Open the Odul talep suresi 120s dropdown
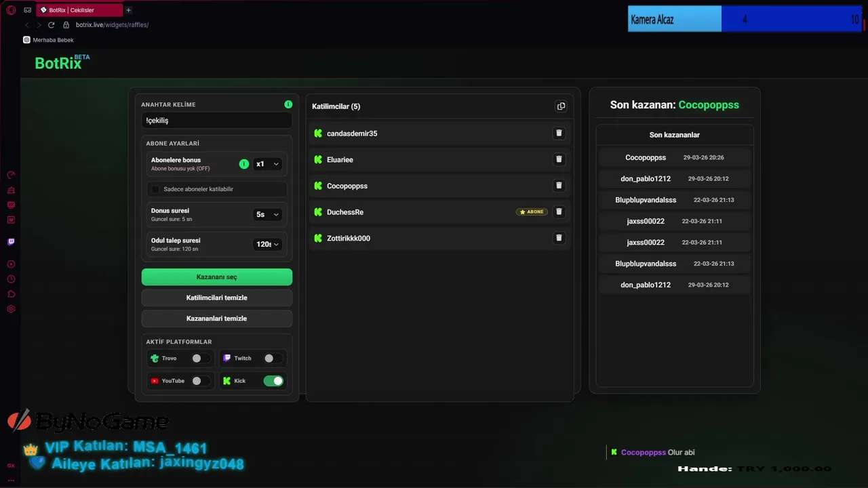 pyautogui.click(x=267, y=244)
